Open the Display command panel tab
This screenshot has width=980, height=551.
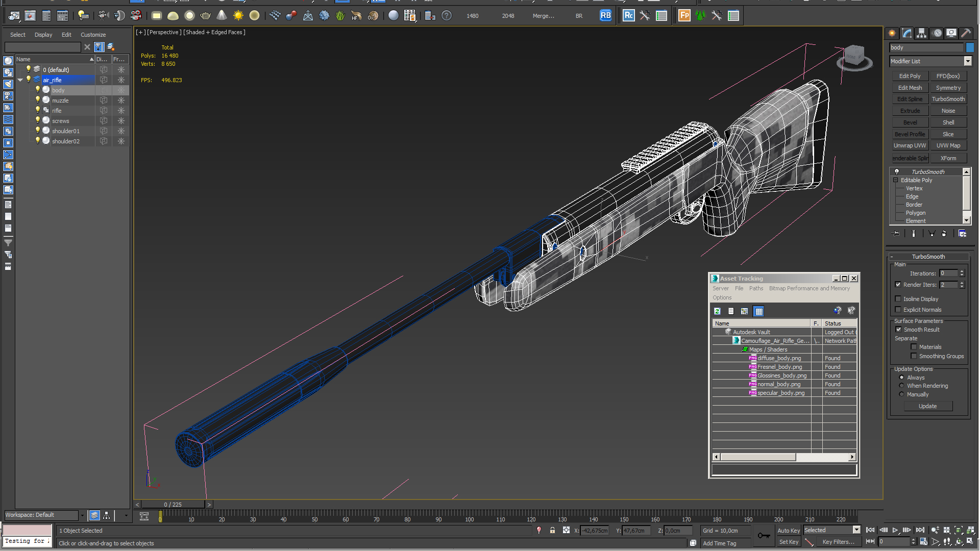pos(951,33)
